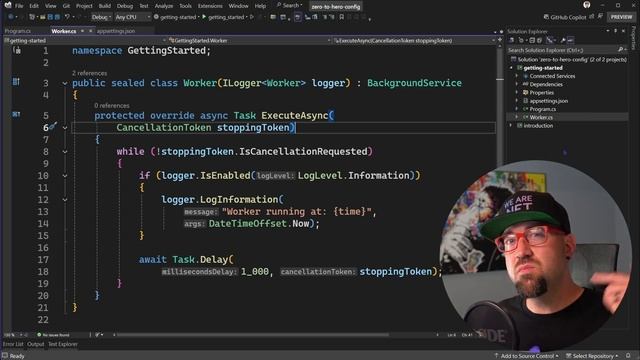The height and width of the screenshot is (360, 640).
Task: Click the feedback icon beside PREVIEW
Action: click(600, 16)
